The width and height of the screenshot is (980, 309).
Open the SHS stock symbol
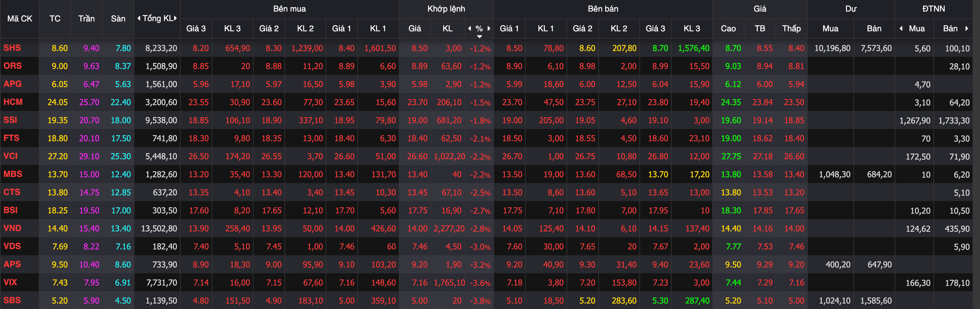[12, 48]
